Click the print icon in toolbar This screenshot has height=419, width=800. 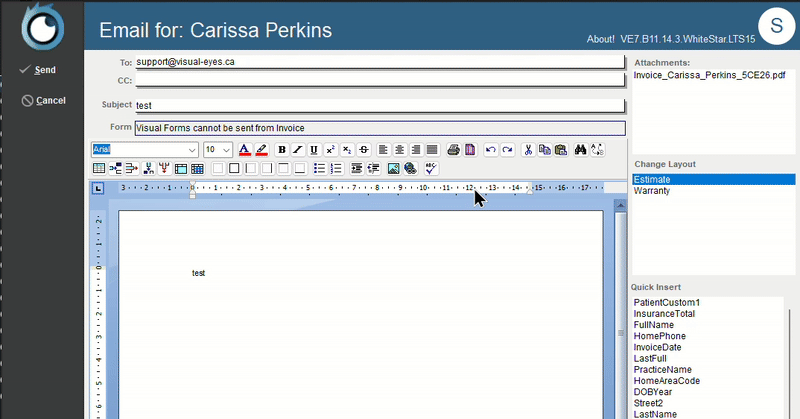(453, 150)
